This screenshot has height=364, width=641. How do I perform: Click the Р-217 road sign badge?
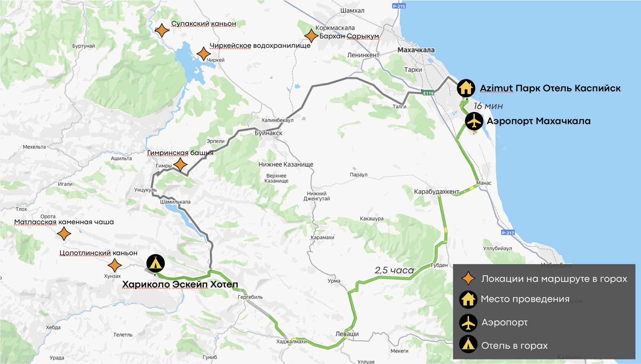pos(508,233)
